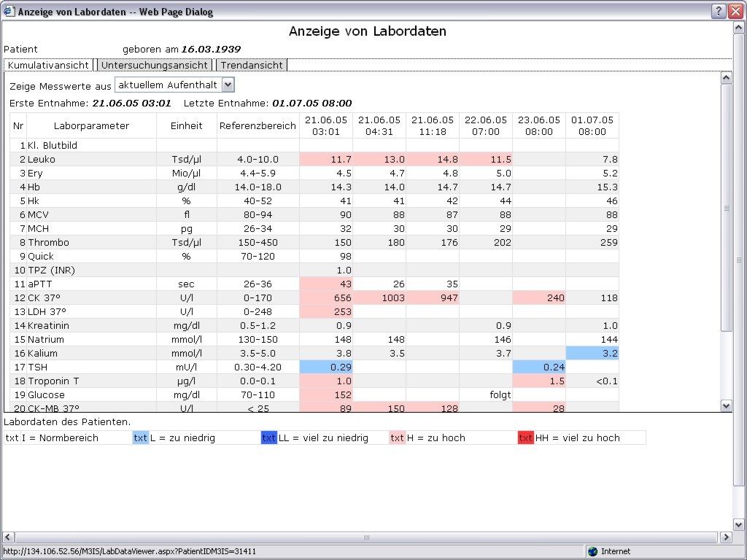747x560 pixels.
Task: Click the light blue 'L = zu niedrig' legend swatch
Action: (141, 437)
